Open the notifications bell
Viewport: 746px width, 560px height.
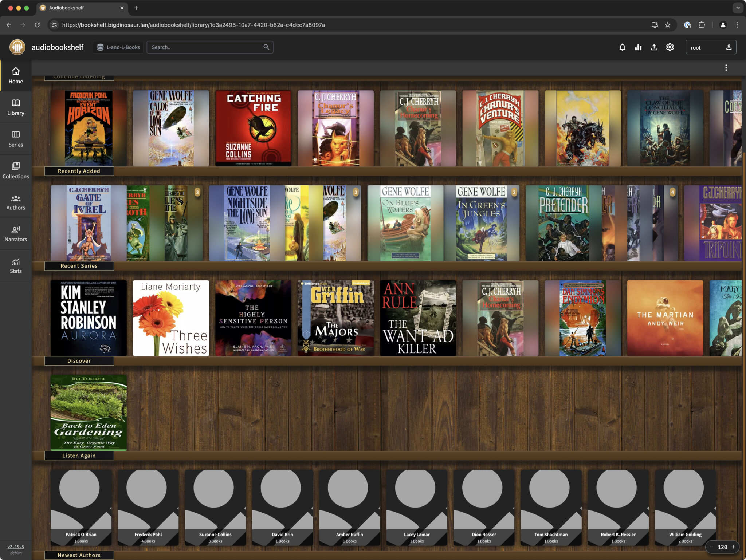point(623,47)
